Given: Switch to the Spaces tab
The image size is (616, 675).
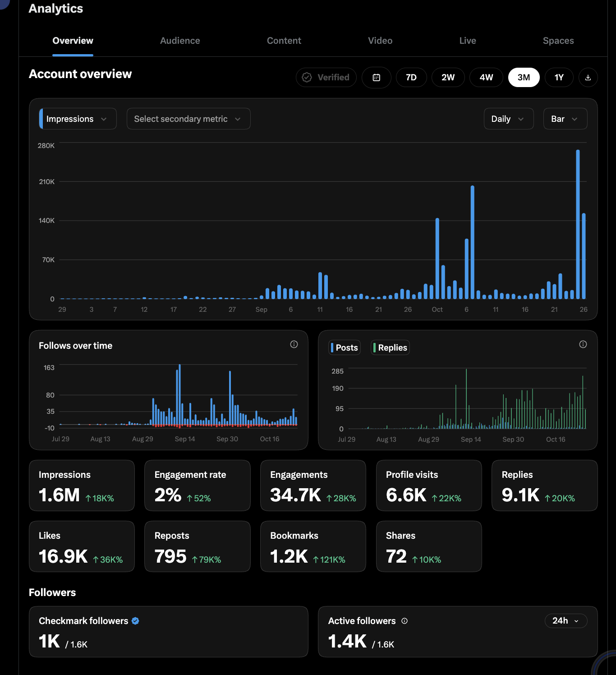Looking at the screenshot, I should [x=558, y=41].
